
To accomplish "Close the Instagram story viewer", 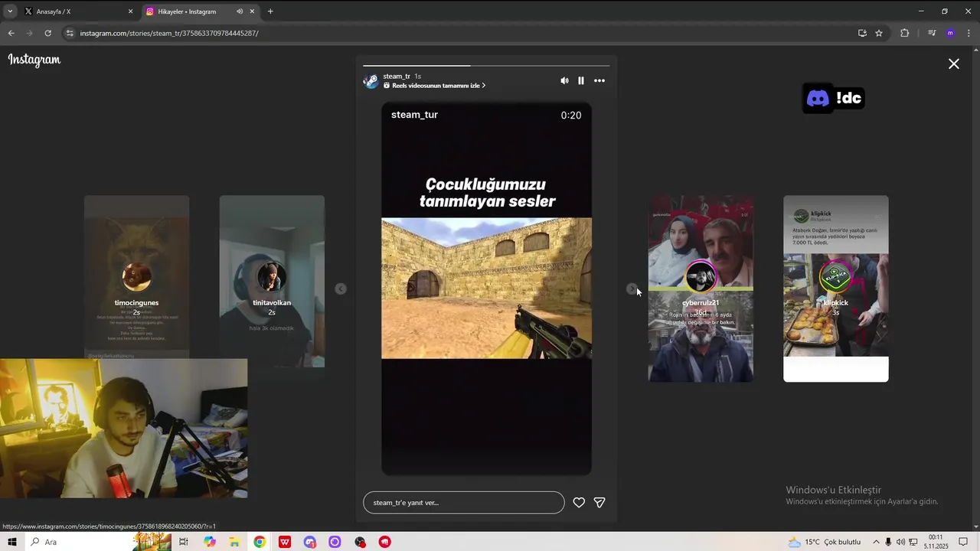I will tap(954, 64).
